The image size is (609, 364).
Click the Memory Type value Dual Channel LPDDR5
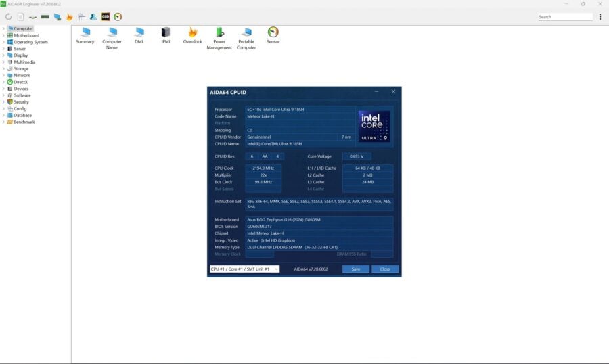click(x=319, y=247)
